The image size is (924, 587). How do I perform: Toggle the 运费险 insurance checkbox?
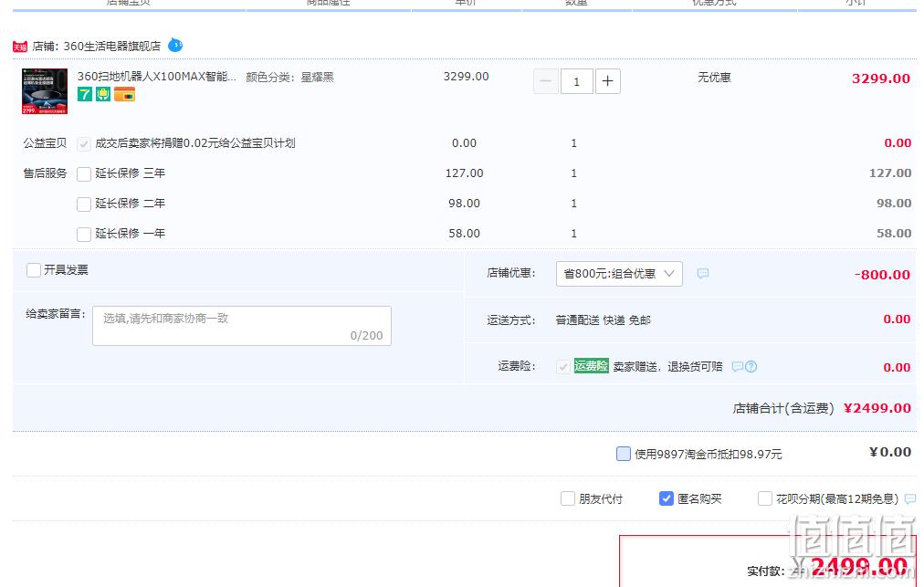tap(562, 367)
